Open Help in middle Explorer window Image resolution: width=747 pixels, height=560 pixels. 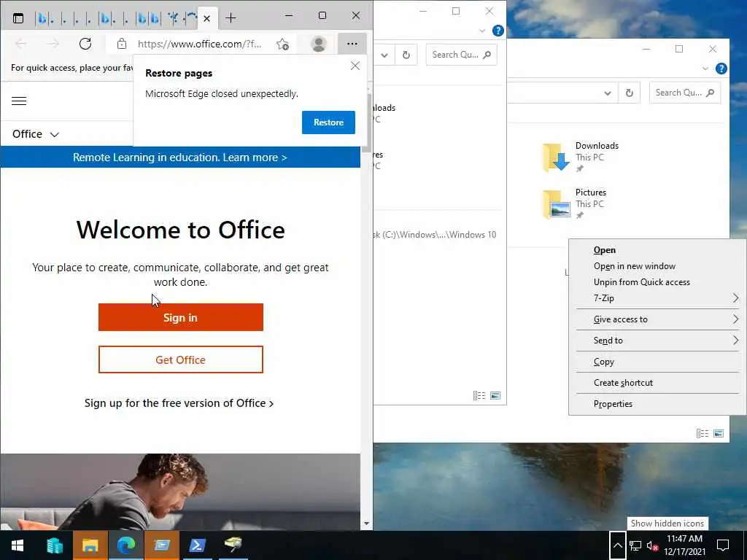(x=498, y=31)
